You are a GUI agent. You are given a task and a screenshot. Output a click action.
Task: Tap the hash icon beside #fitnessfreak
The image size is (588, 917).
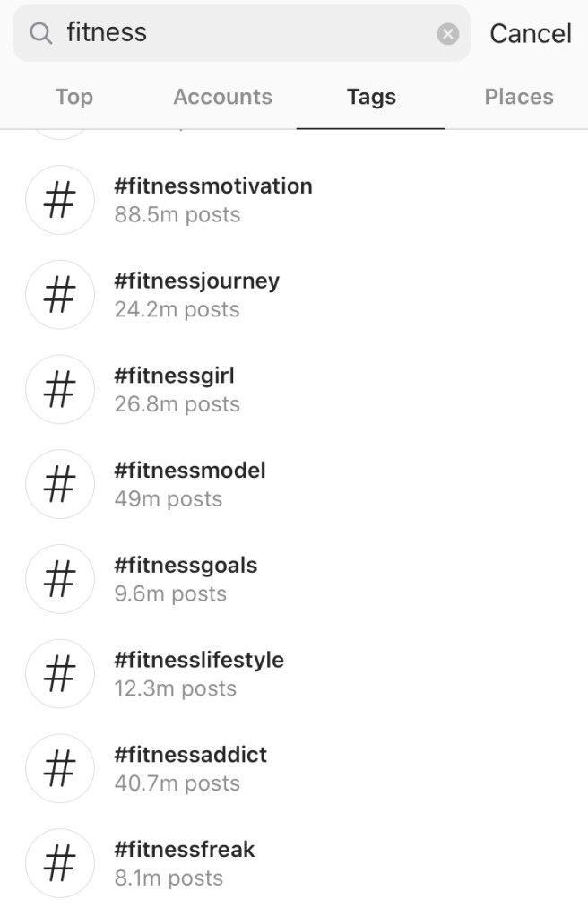[x=59, y=863]
